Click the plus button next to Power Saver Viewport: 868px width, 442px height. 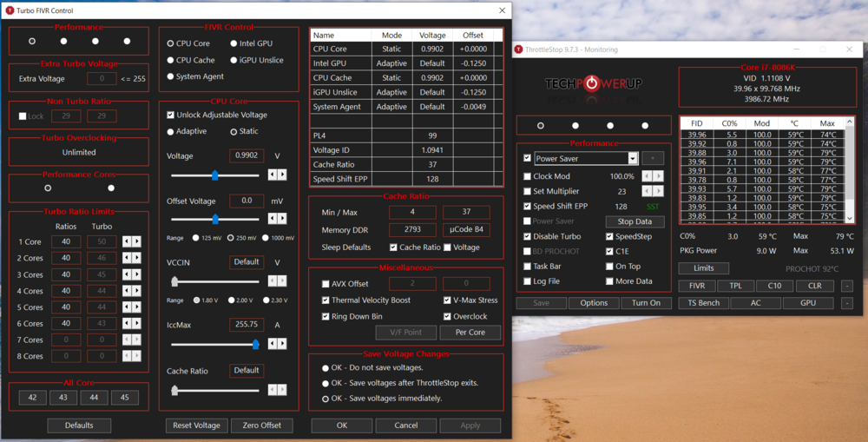tap(653, 158)
